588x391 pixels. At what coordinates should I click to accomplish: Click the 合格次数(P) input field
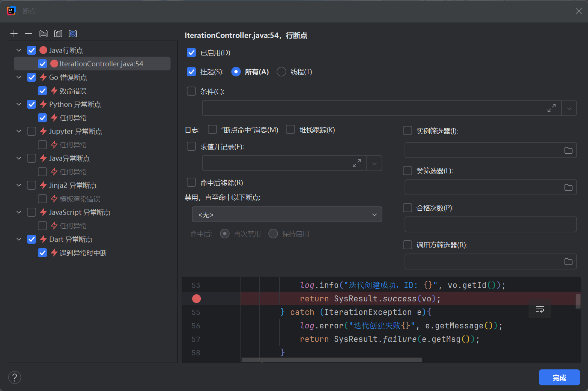[490, 225]
